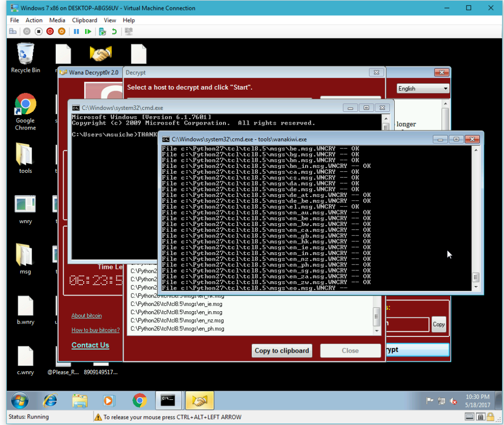Follow the Contact Us link
The width and height of the screenshot is (504, 425).
point(90,345)
